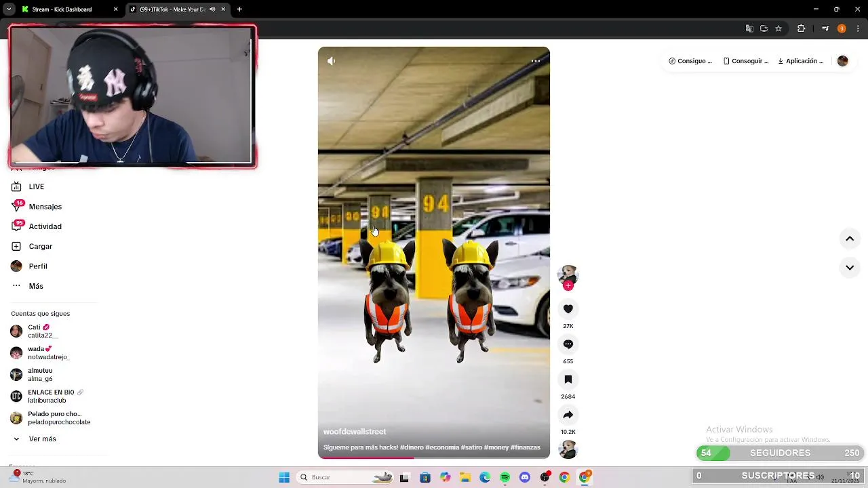
Task: Open woofdewallstreet profile from caption
Action: pyautogui.click(x=355, y=432)
